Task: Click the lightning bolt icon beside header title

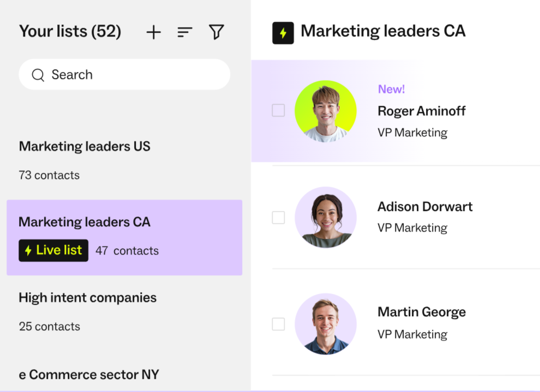Action: click(283, 33)
